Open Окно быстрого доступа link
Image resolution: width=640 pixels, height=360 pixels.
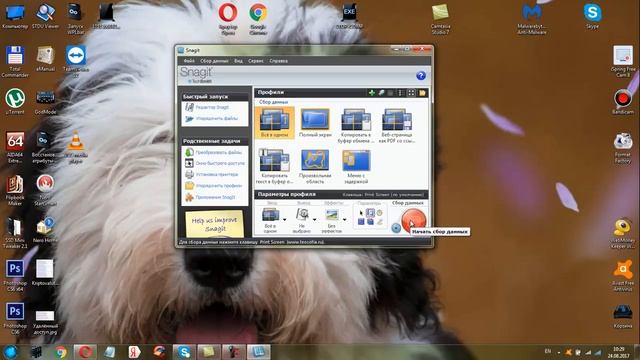click(x=220, y=163)
